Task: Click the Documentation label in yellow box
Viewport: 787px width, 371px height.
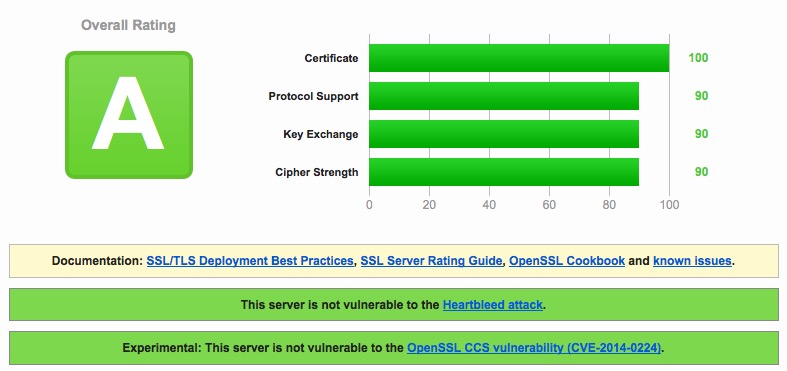Action: 98,261
